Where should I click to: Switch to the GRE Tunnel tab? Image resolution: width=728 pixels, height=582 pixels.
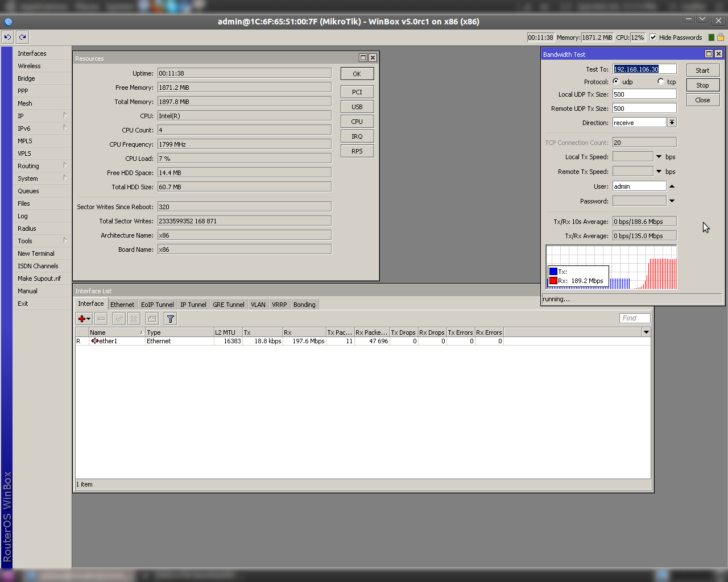tap(229, 305)
